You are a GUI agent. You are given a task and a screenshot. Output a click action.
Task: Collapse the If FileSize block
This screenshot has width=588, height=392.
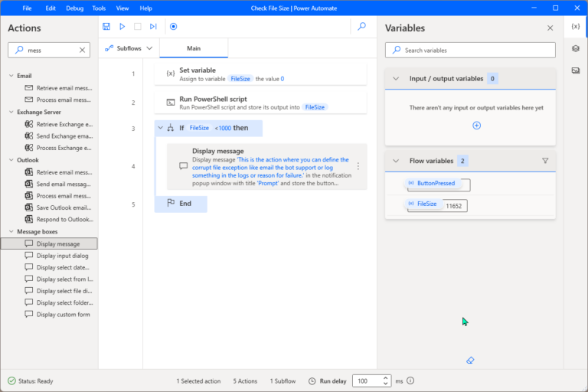160,128
